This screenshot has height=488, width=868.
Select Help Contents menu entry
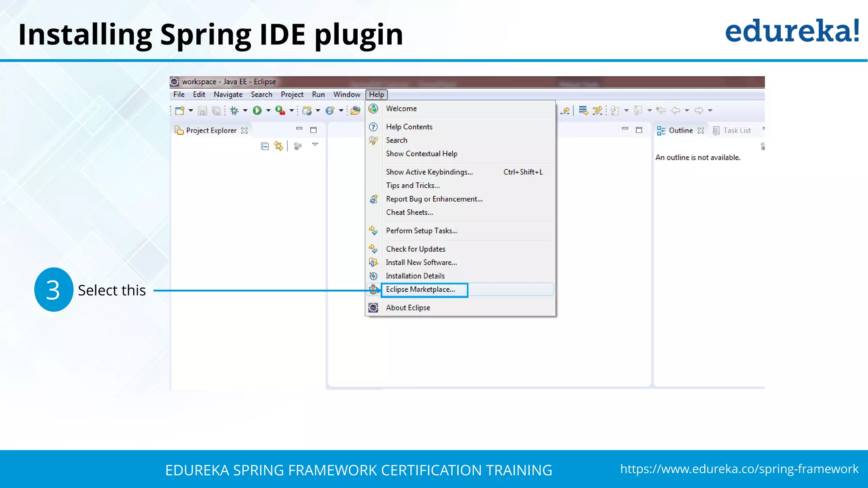(x=460, y=127)
